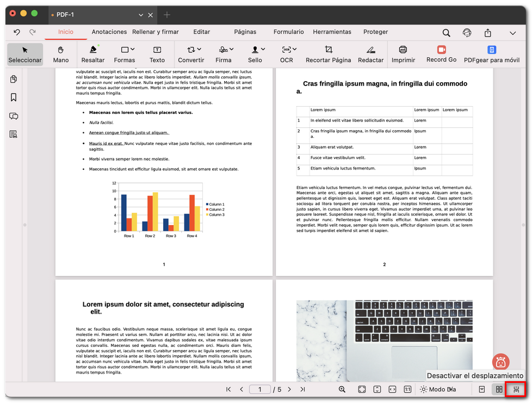This screenshot has height=403, width=532.
Task: Open the PDF-1 tab dropdown chevron
Action: coord(141,15)
